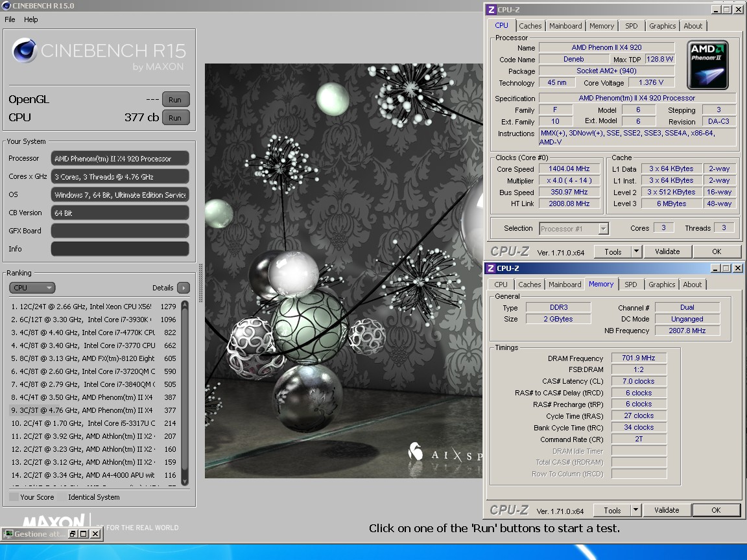Viewport: 747px width, 560px height.
Task: Click the DRAM Frequency value 701.9 MHz
Action: [x=638, y=358]
